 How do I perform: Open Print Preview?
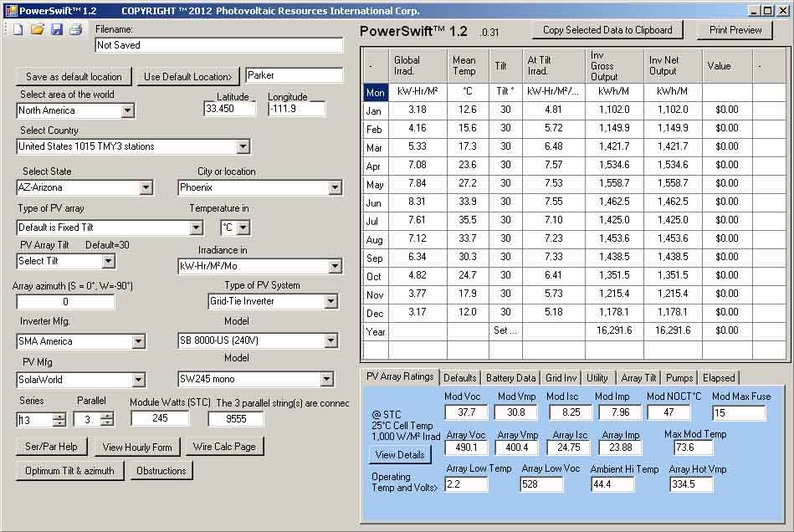[735, 30]
